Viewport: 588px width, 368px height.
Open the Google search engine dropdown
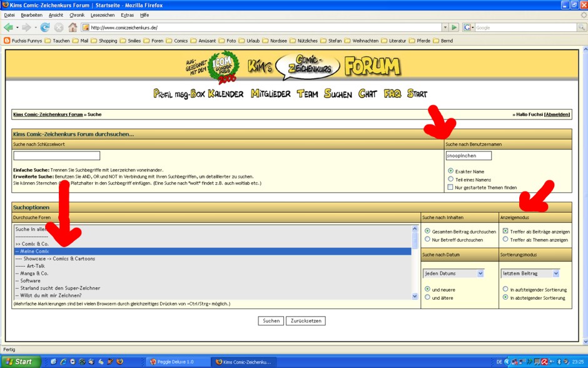[x=469, y=28]
